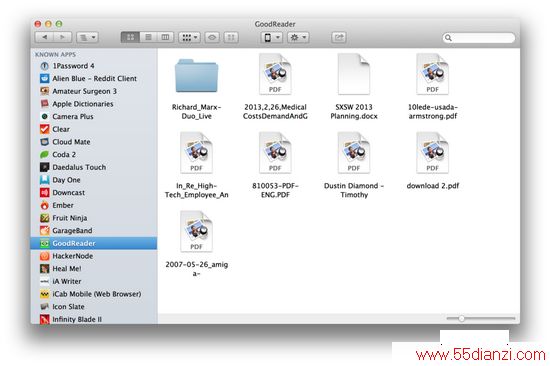
Task: Select Ember in the sidebar
Action: click(94, 205)
